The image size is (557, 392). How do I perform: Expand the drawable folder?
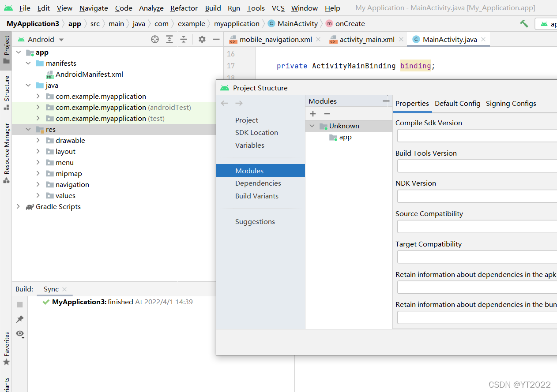point(38,141)
